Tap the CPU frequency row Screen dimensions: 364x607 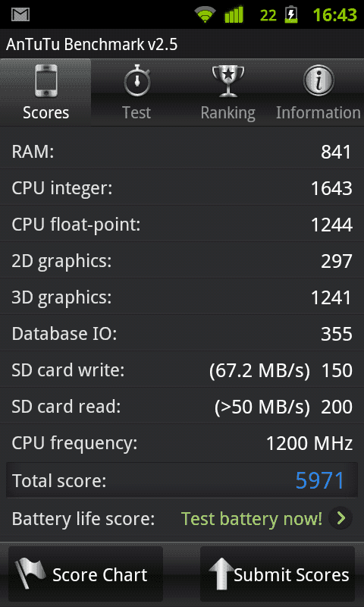pyautogui.click(x=182, y=443)
